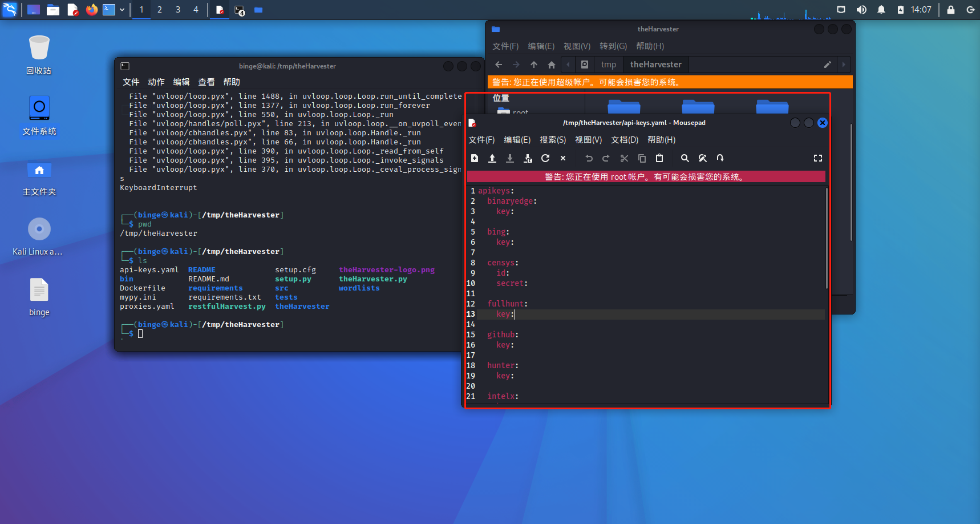Open terminal 编辑 menu

[x=181, y=82]
